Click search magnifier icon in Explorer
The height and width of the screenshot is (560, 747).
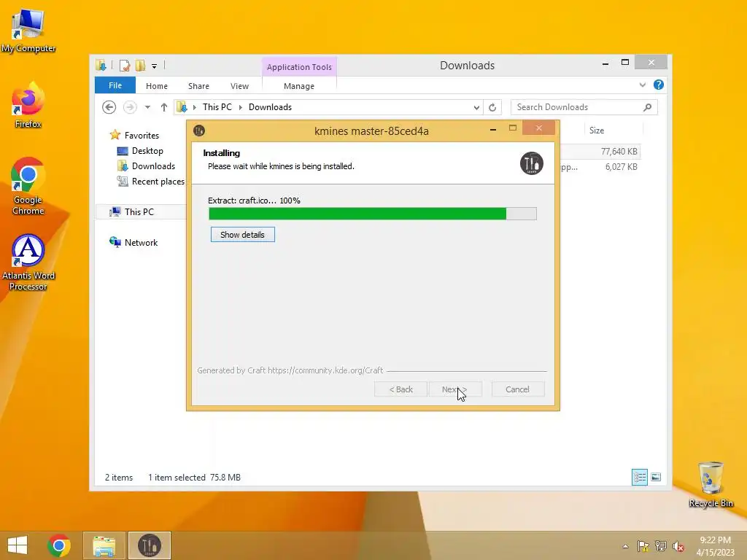(x=647, y=107)
